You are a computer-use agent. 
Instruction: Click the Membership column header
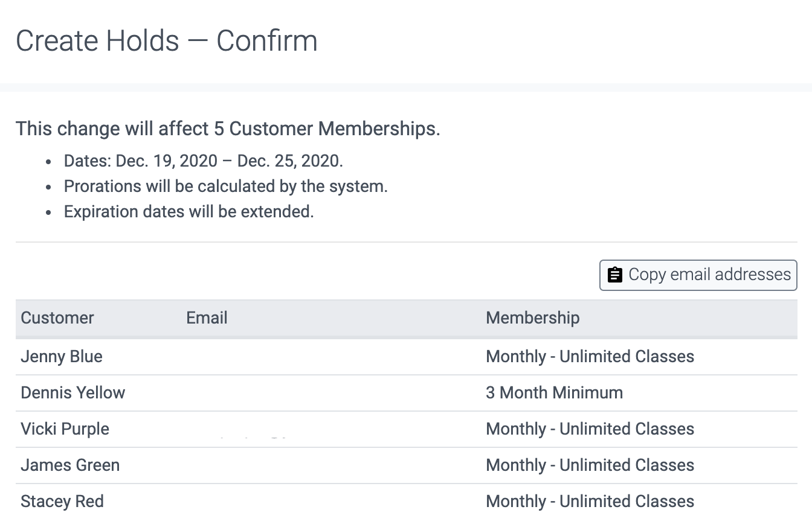[532, 318]
